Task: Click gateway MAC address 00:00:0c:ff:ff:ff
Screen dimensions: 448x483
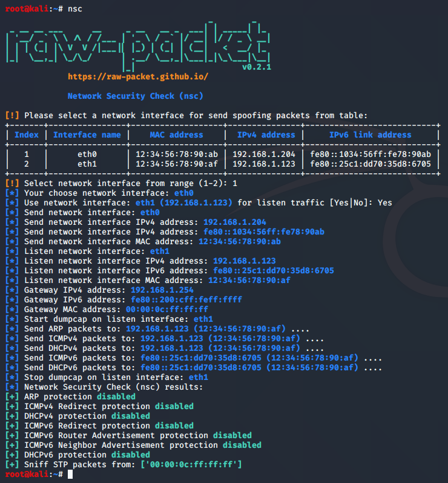Action: coord(166,310)
